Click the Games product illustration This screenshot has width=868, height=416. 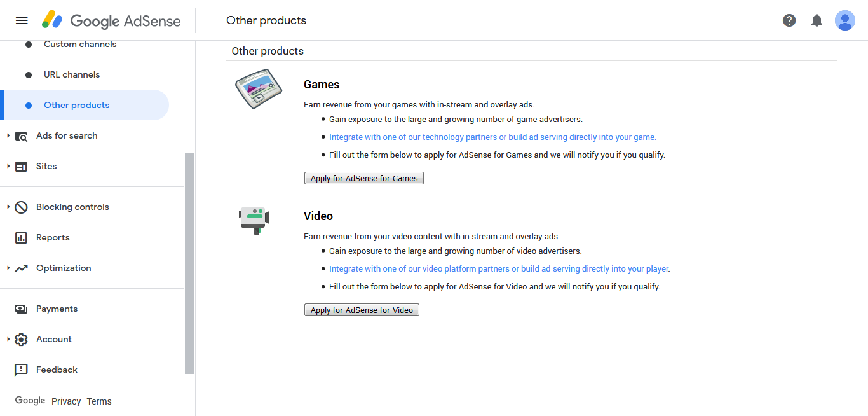pyautogui.click(x=258, y=90)
